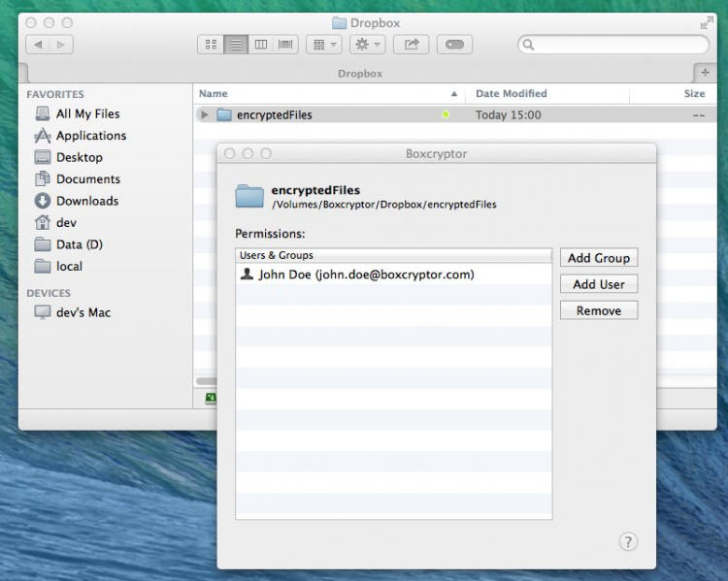Open the item arrangement dropdown
728x581 pixels.
[324, 45]
